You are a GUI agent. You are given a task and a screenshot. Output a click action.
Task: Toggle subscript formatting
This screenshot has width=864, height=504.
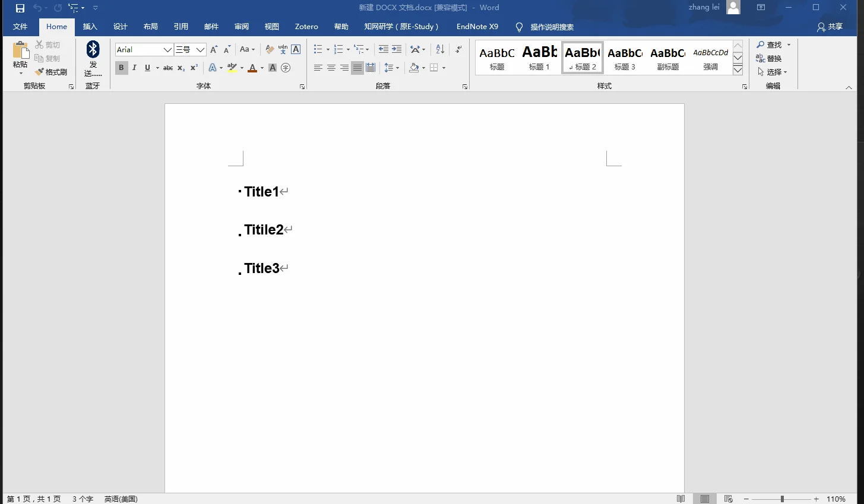pos(181,68)
